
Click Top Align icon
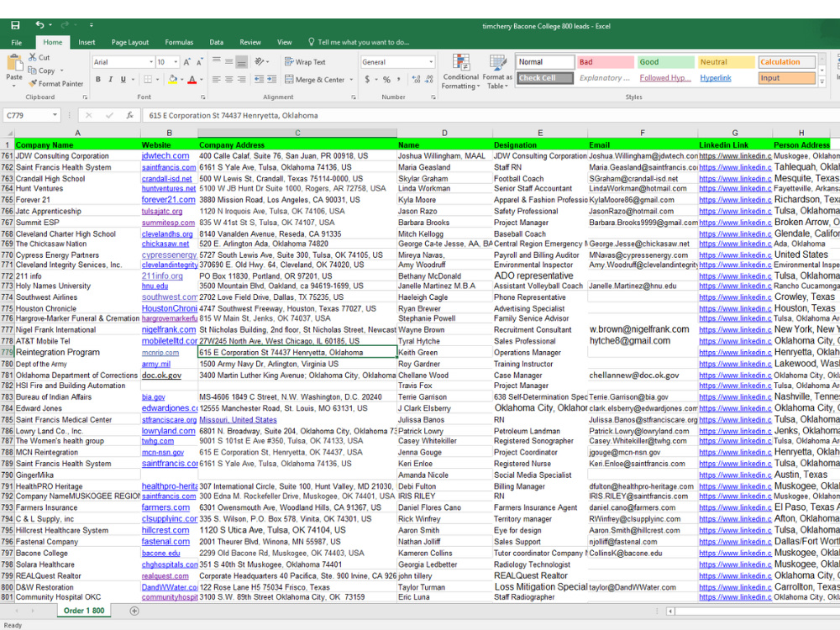(x=217, y=61)
